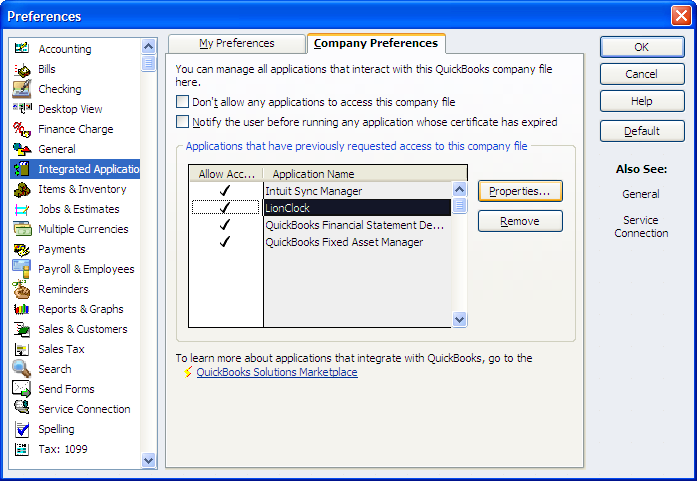Go to Service Connection under Also See
Viewport: 697px width, 481px height.
(641, 226)
